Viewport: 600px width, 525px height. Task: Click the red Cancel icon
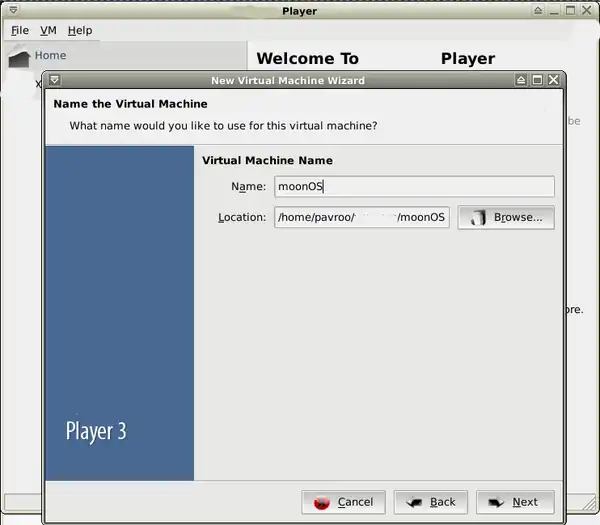(x=322, y=502)
